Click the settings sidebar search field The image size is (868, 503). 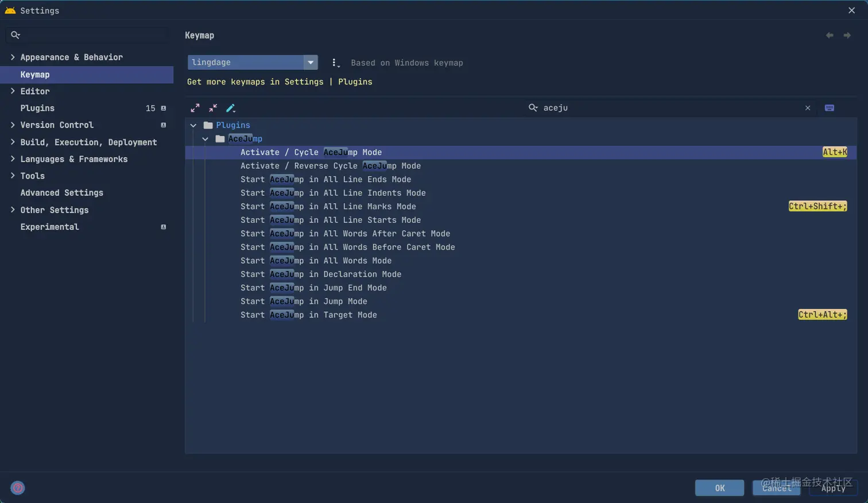click(x=87, y=35)
